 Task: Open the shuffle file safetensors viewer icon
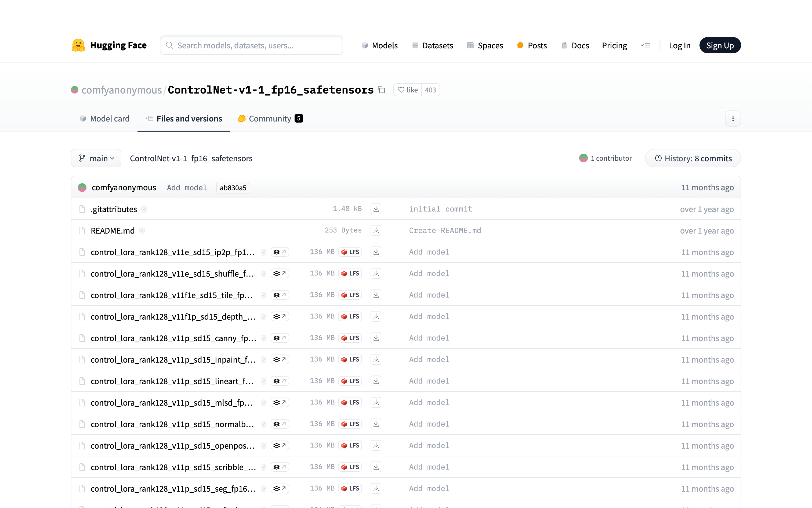280,274
